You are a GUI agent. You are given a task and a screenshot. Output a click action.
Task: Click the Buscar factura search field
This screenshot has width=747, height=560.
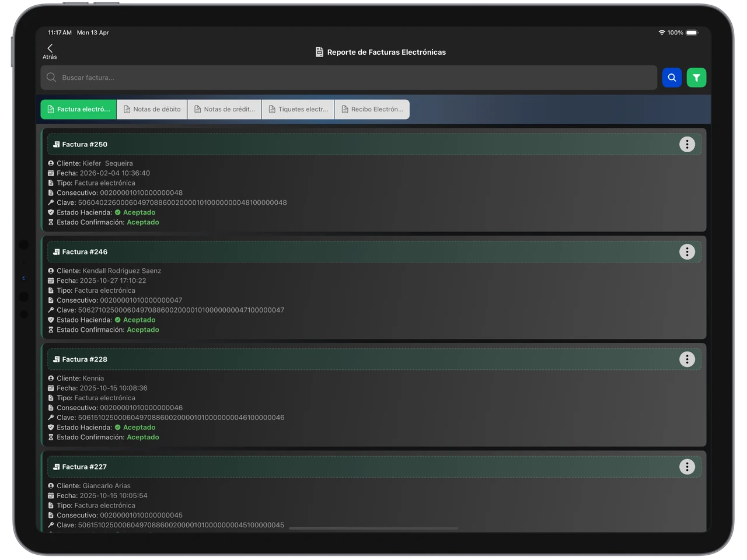[350, 78]
